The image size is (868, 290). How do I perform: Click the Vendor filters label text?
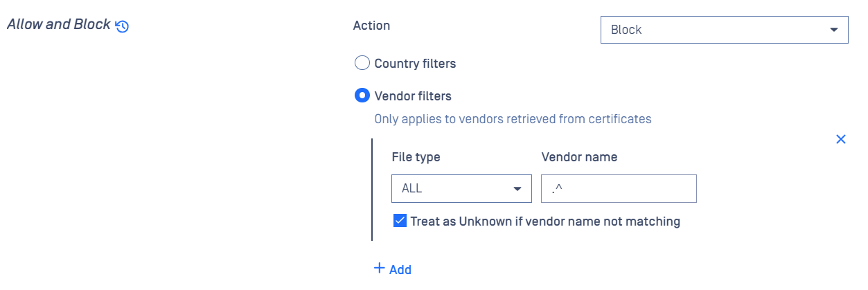[413, 96]
